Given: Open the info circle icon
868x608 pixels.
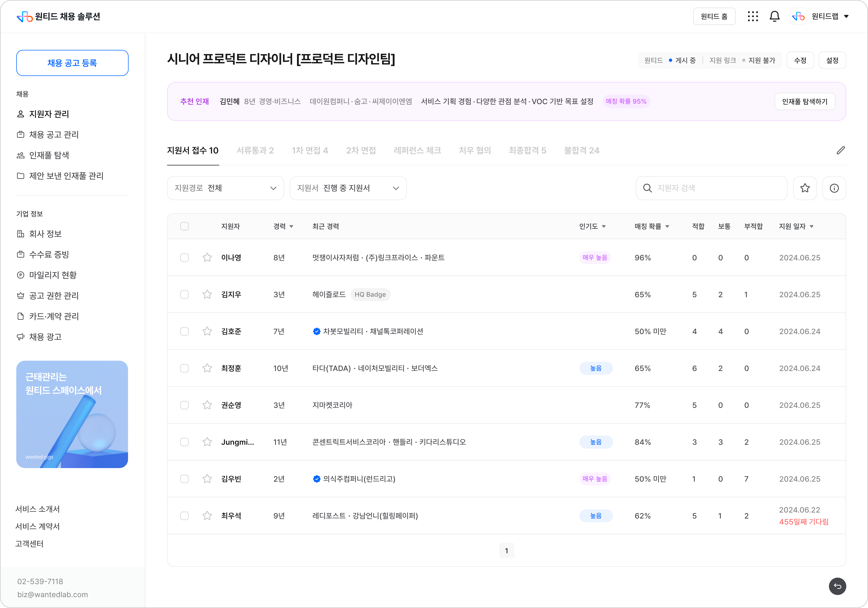Looking at the screenshot, I should 834,188.
